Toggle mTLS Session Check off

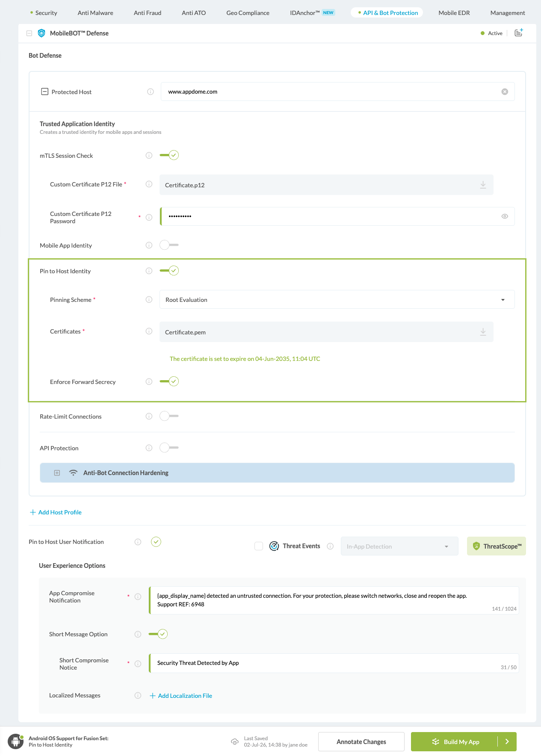169,155
